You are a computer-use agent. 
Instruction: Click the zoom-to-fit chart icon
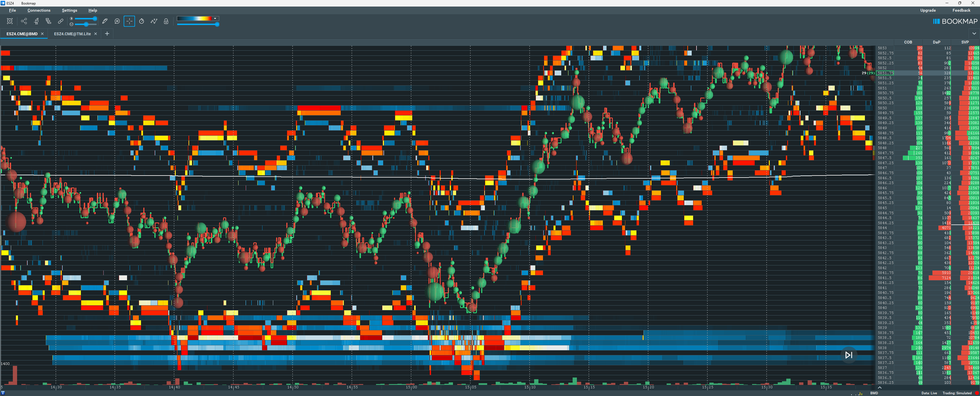click(10, 21)
